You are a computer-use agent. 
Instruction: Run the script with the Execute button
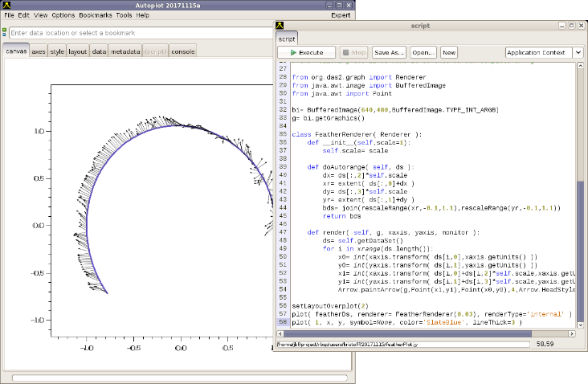tap(306, 53)
